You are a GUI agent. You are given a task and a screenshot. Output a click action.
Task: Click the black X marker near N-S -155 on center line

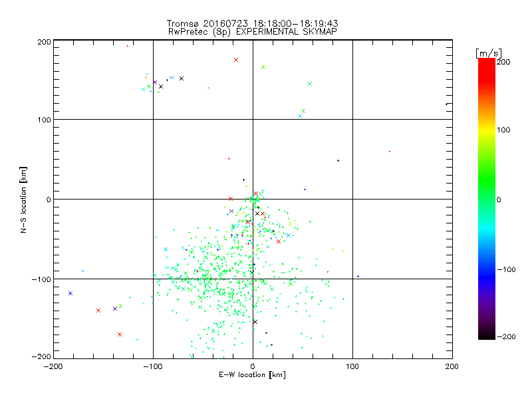pyautogui.click(x=255, y=322)
